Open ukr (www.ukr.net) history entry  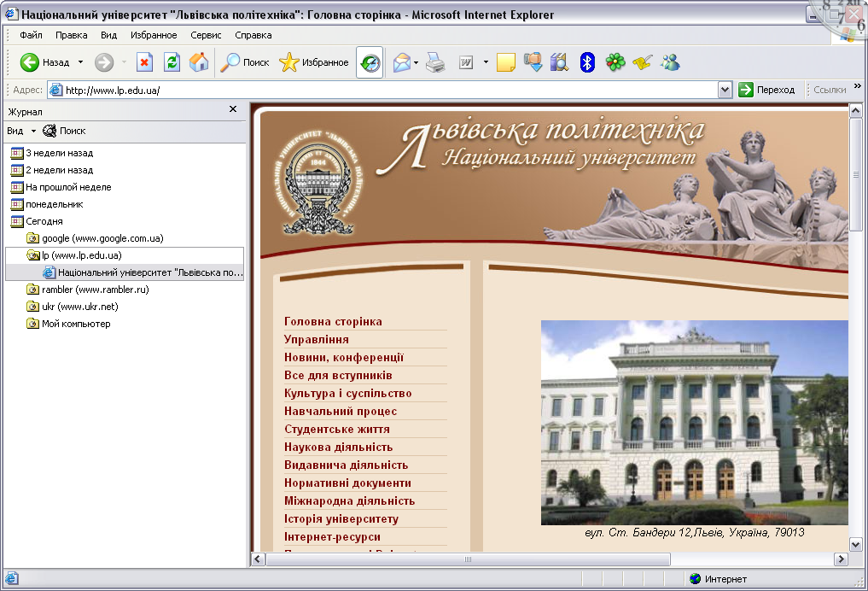coord(73,307)
